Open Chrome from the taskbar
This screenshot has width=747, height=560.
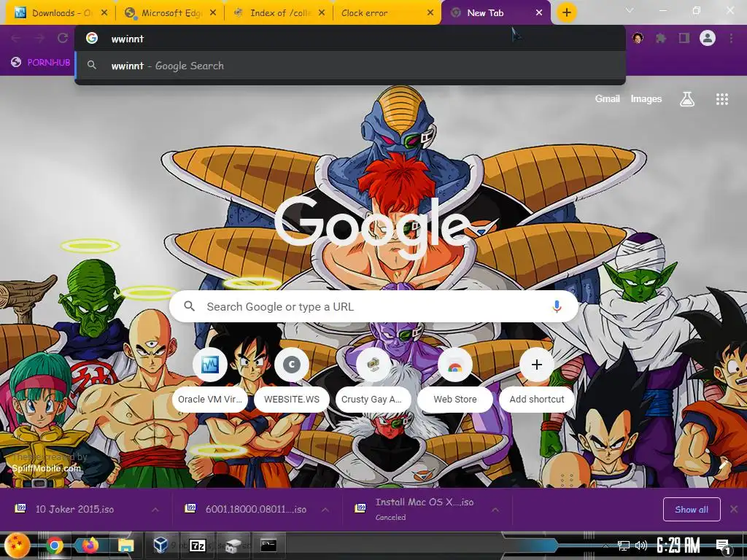click(54, 545)
